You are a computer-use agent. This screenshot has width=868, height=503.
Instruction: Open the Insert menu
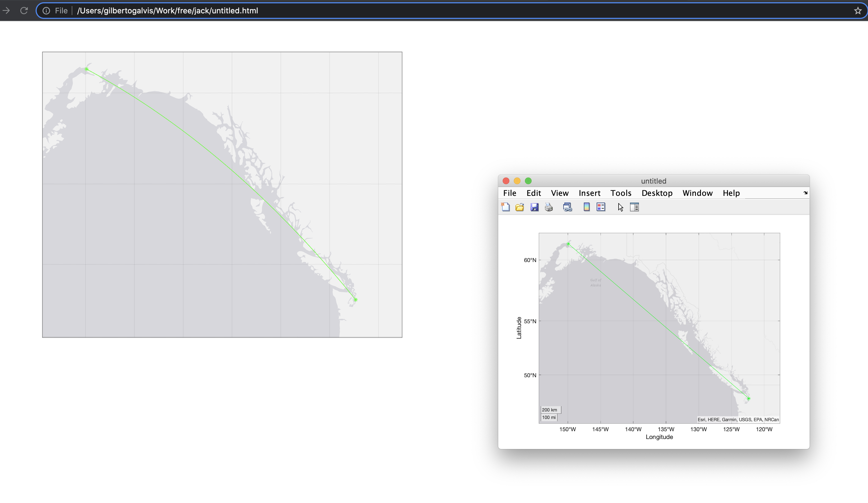pos(589,193)
